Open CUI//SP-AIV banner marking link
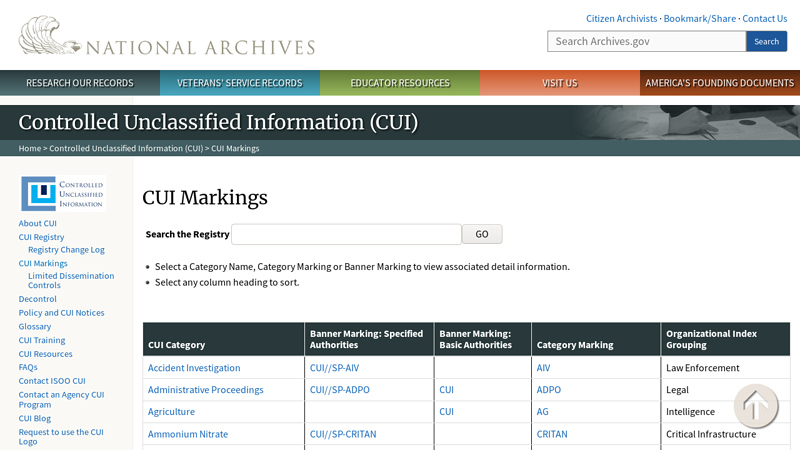The width and height of the screenshot is (800, 450). pyautogui.click(x=335, y=368)
